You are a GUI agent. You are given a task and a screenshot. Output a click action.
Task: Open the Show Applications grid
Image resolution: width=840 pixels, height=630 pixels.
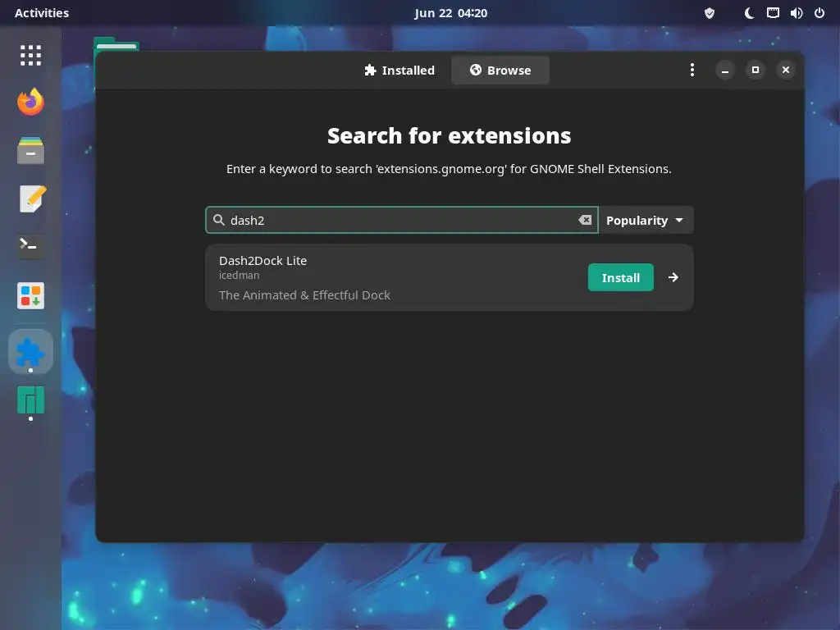30,55
